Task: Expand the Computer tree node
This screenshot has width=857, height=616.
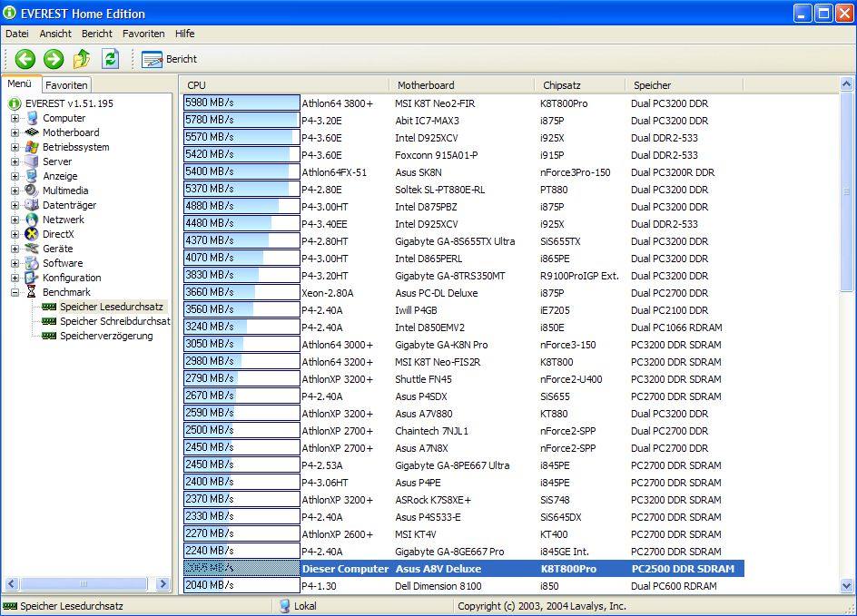Action: pyautogui.click(x=15, y=118)
